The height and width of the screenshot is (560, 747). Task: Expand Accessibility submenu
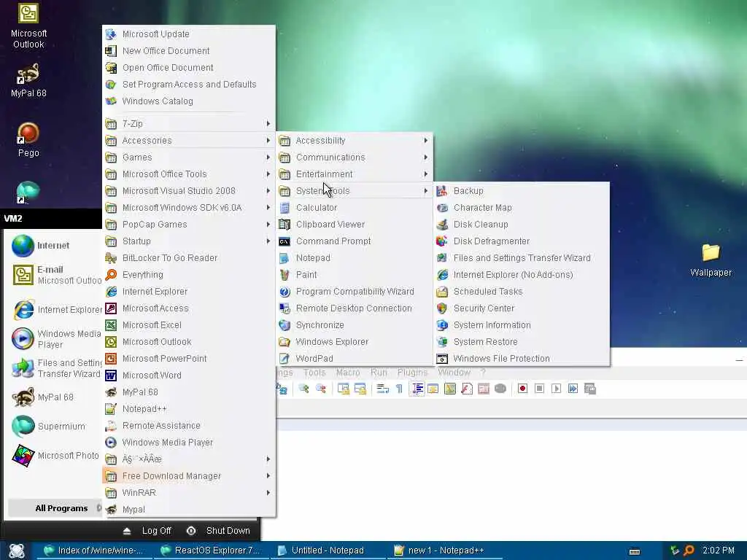[355, 141]
